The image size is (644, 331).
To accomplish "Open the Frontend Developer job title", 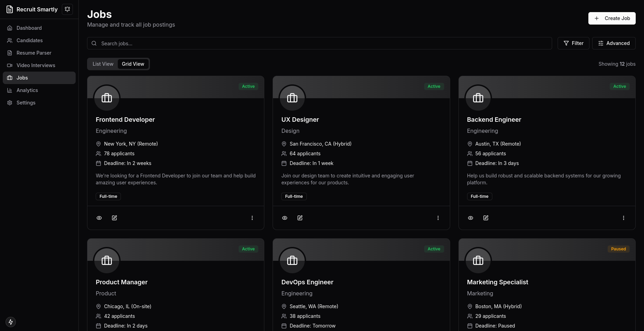I will tap(125, 120).
